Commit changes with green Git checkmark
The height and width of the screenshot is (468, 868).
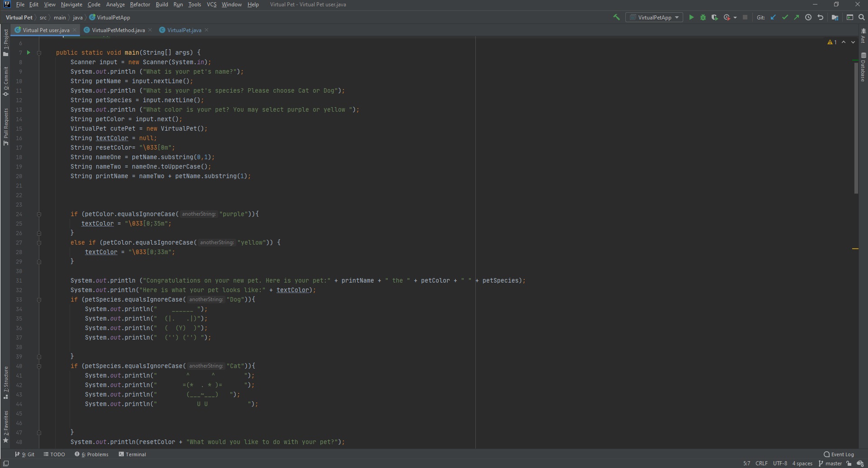[x=785, y=17]
